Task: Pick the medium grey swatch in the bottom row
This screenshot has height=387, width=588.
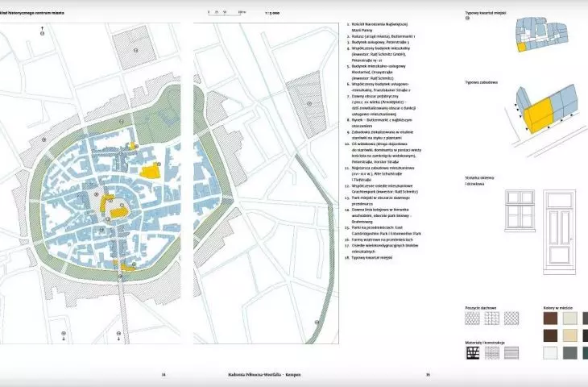Action: 570,353
